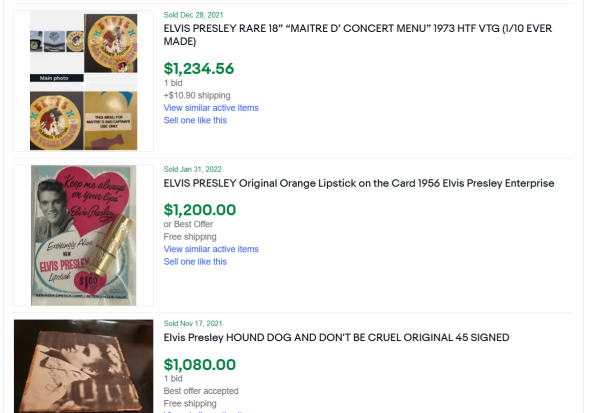View similar active items for the concert menu
This screenshot has height=413, width=600.
pyautogui.click(x=211, y=107)
